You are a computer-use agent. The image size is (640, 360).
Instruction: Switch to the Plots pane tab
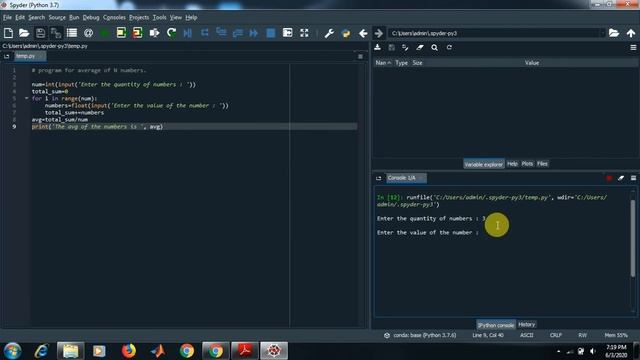click(527, 164)
